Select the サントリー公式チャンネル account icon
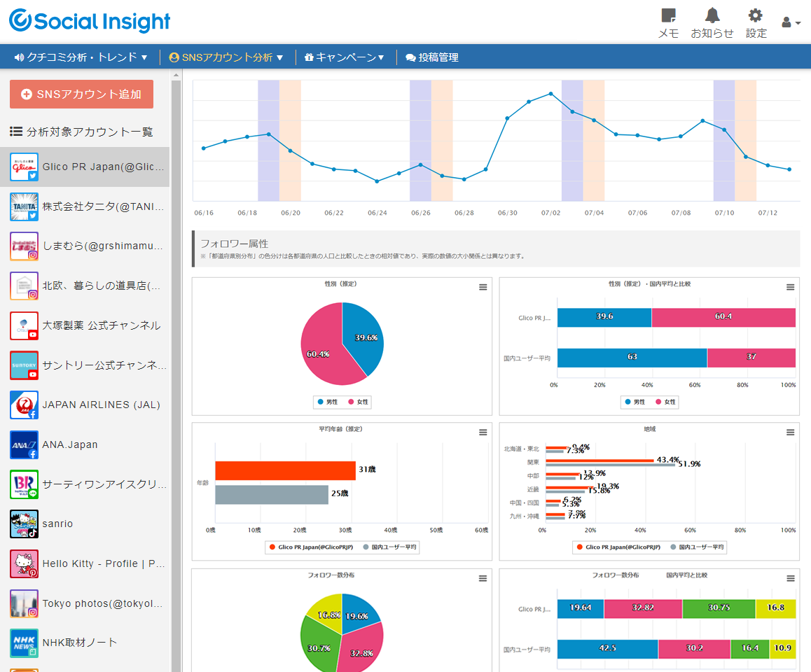811x672 pixels. 25,365
